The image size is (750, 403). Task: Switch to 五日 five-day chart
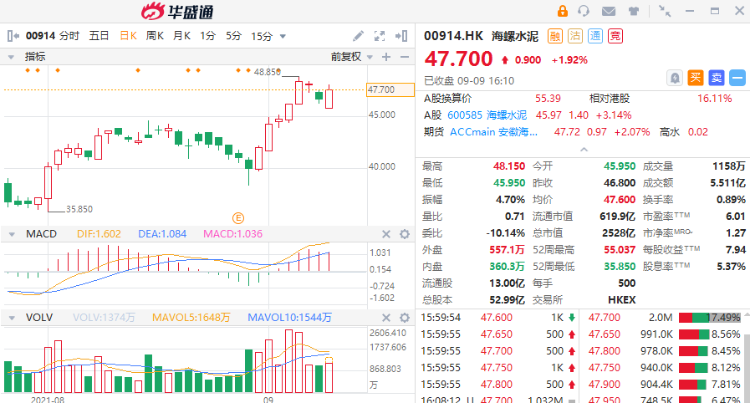(x=99, y=36)
